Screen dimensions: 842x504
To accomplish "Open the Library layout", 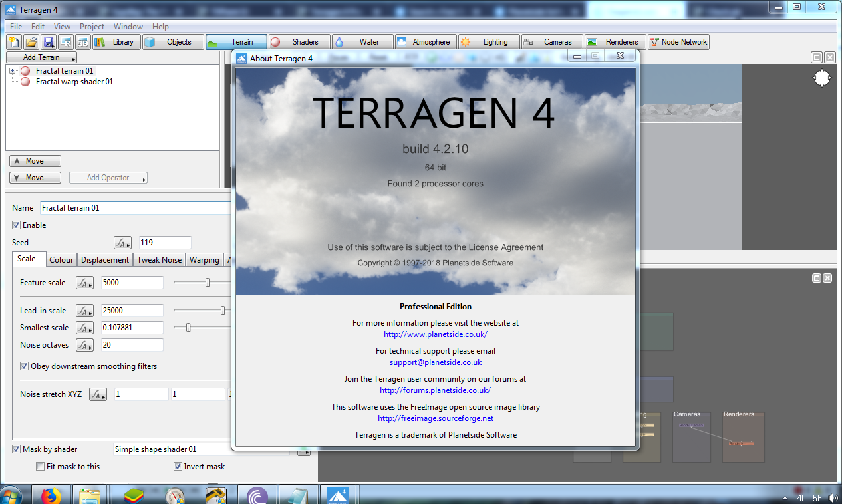I will [x=116, y=42].
